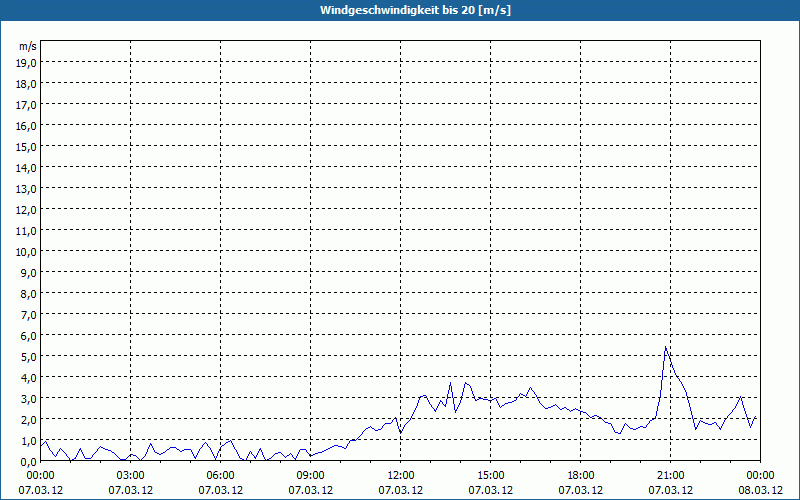The height and width of the screenshot is (500, 800).
Task: Click the 14,0 y-axis label
Action: (x=26, y=167)
